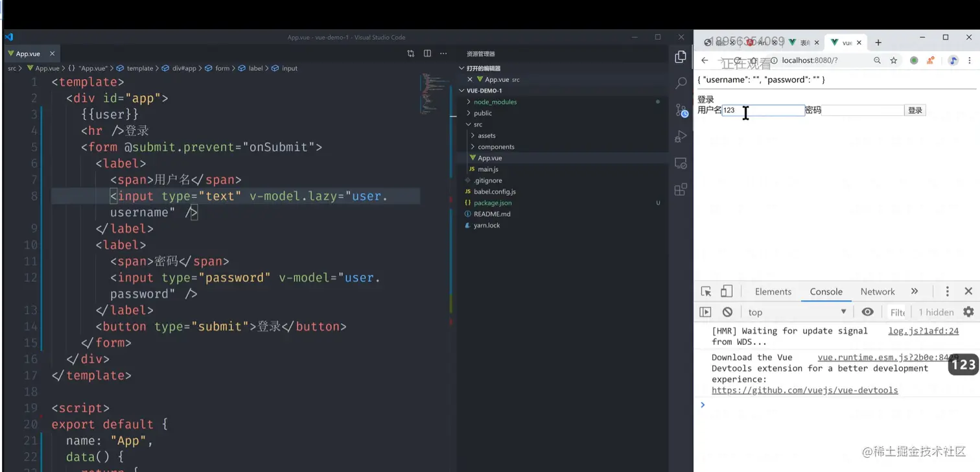The width and height of the screenshot is (980, 472).
Task: Open package.json in the explorer
Action: click(492, 203)
